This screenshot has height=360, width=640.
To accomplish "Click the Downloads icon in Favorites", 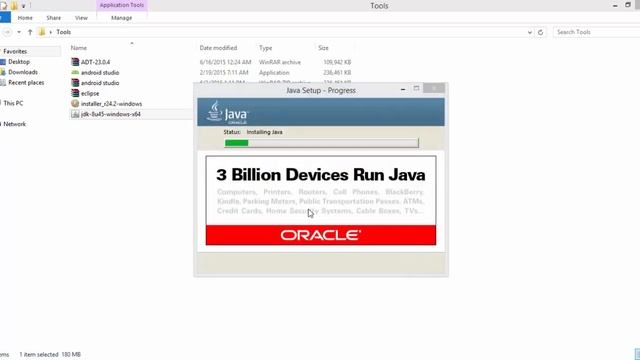I will tap(3, 72).
